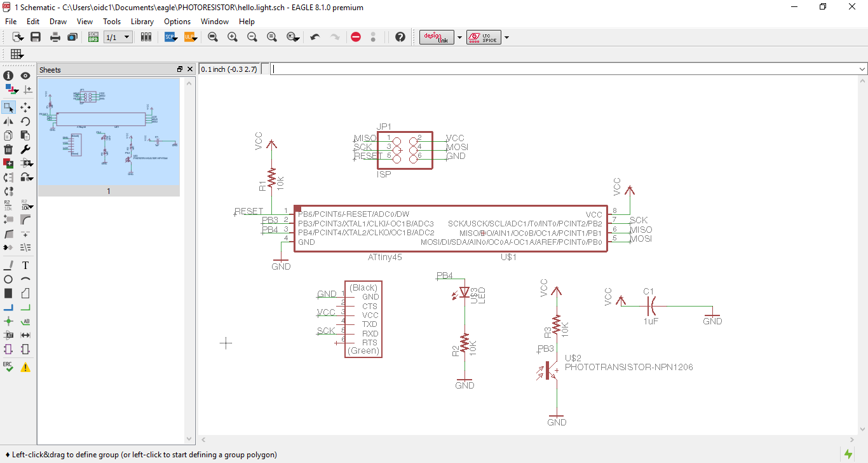Select the Junction tool
Image resolution: width=868 pixels, height=463 pixels.
click(8, 321)
